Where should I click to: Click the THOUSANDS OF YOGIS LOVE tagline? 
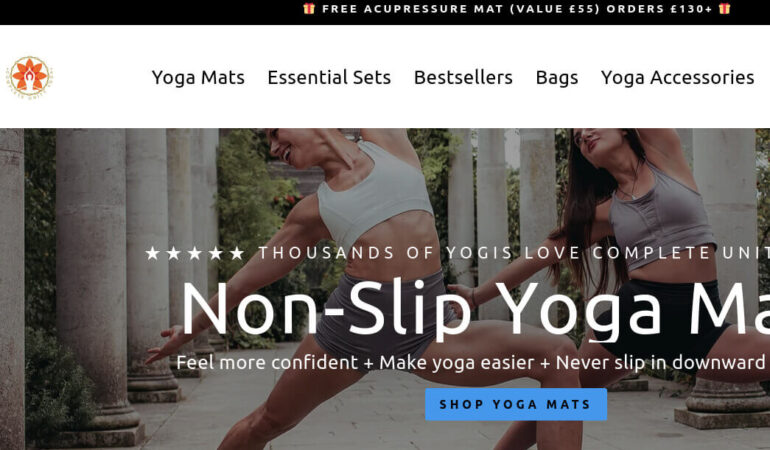pyautogui.click(x=514, y=253)
